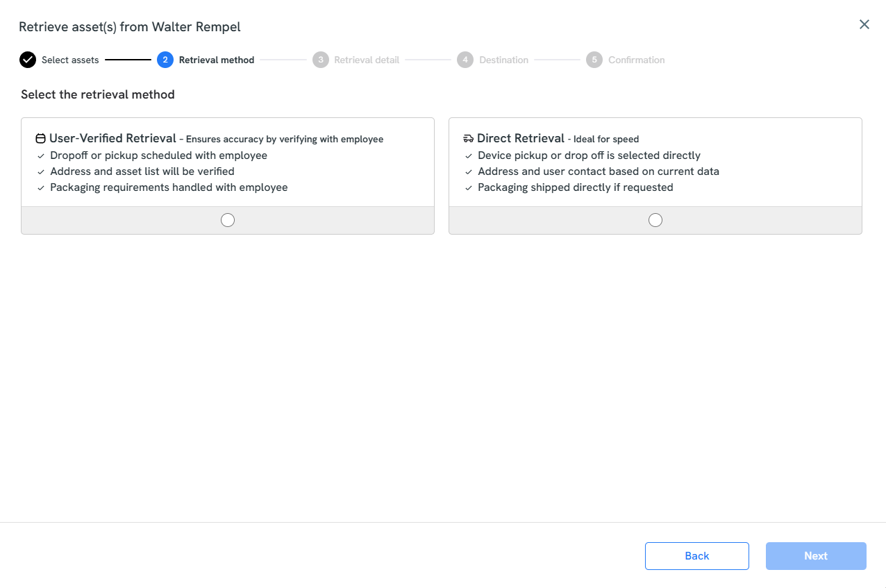Image resolution: width=886 pixels, height=588 pixels.
Task: Click the calendar icon beside User-Verified Retrieval
Action: point(40,139)
